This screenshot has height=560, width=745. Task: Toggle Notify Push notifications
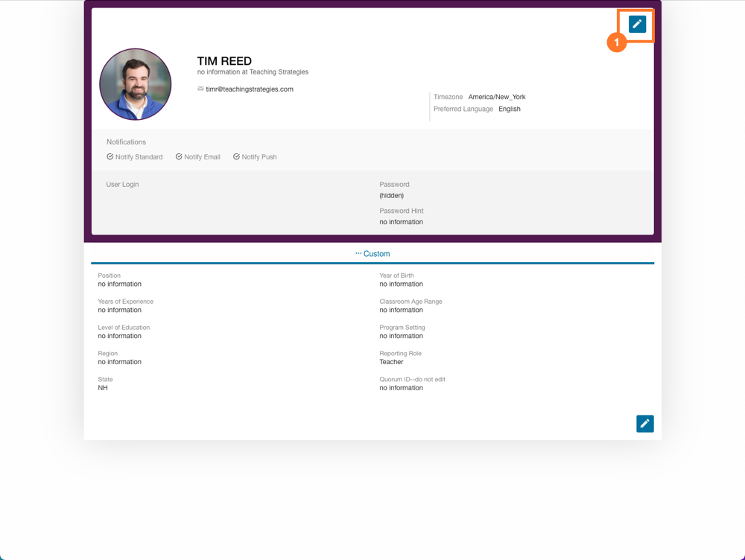[255, 156]
